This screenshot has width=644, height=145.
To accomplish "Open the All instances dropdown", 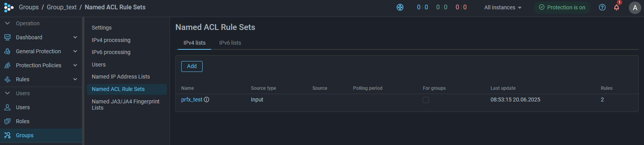I will click(503, 7).
